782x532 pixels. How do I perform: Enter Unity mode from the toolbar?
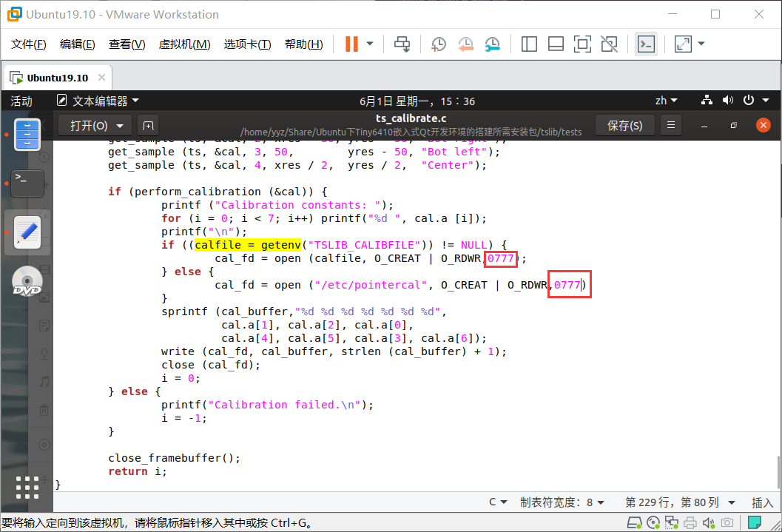[x=609, y=44]
